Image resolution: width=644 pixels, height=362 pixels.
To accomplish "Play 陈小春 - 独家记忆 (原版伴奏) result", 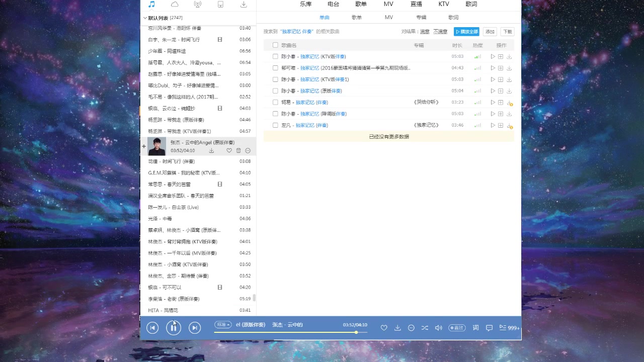I will tap(493, 91).
